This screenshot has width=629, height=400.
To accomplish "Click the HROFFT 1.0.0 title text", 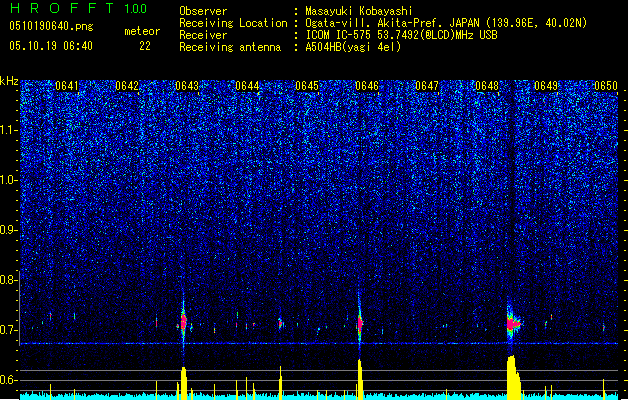I will 78,8.
